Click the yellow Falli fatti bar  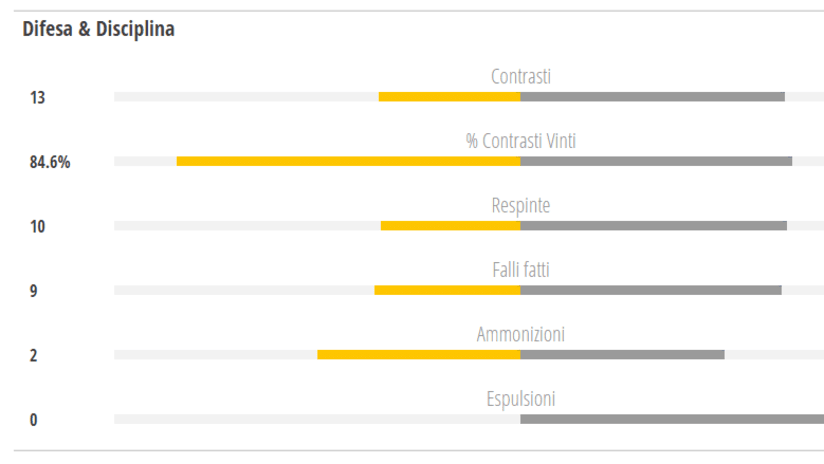(447, 290)
